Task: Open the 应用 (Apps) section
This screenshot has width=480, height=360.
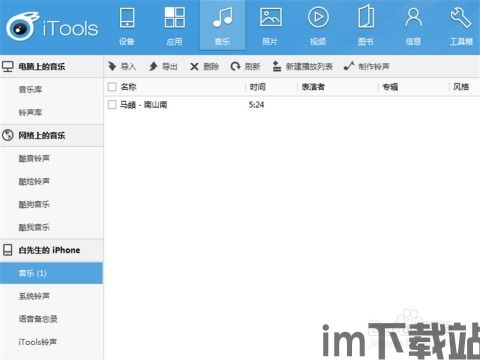Action: click(x=175, y=26)
